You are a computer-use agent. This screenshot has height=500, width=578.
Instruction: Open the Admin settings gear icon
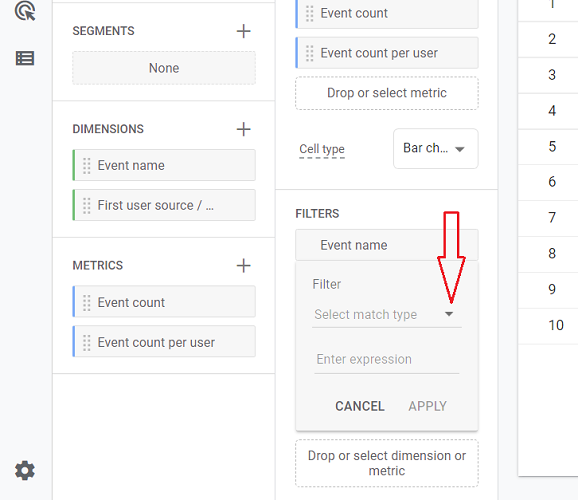25,471
